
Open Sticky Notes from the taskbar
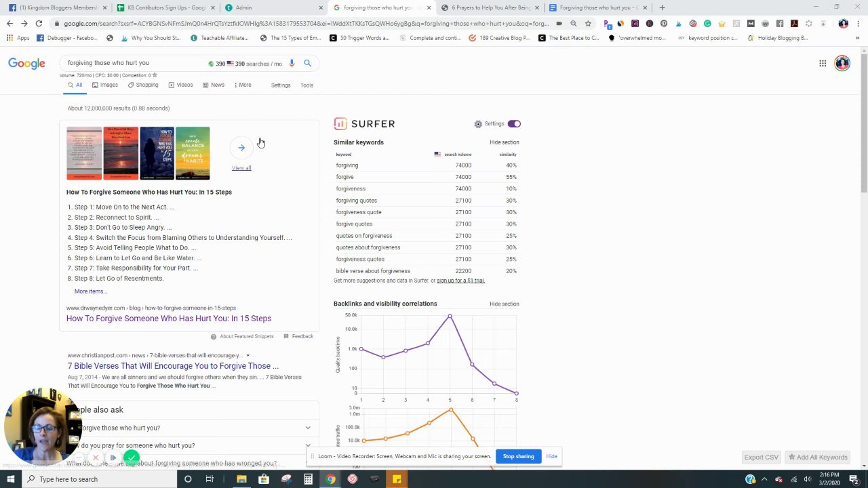[x=397, y=479]
